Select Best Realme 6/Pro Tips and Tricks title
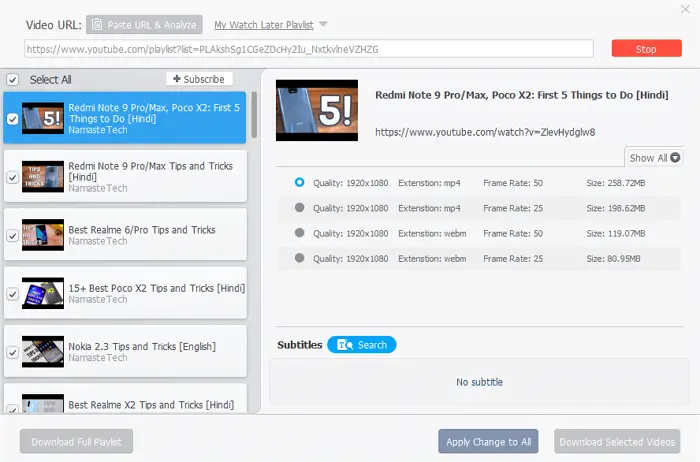Screen dimensions: 700x462 pyautogui.click(x=142, y=229)
